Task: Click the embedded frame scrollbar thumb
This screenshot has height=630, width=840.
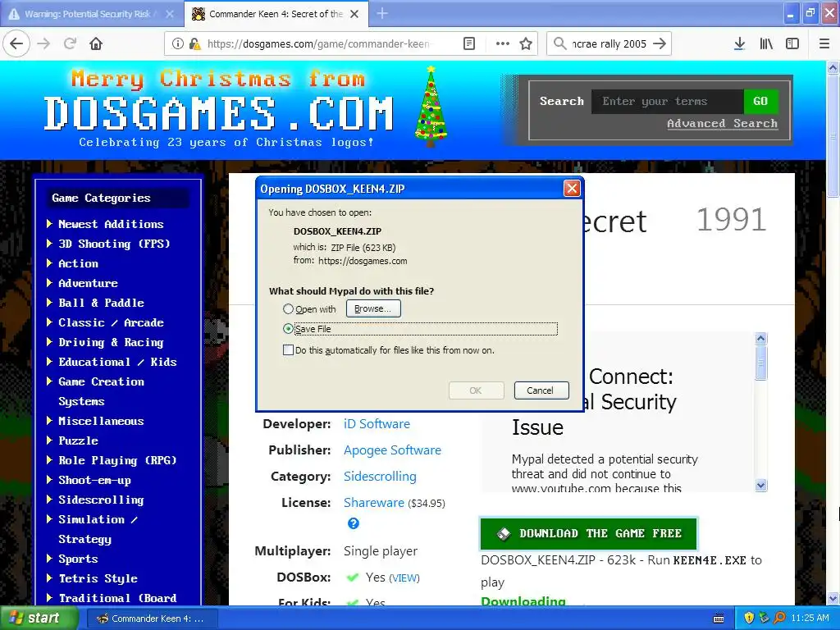Action: pos(760,363)
